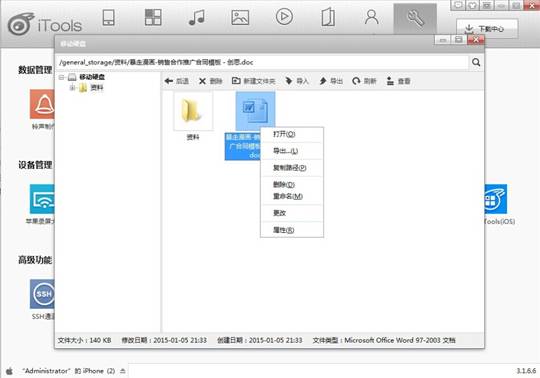Image resolution: width=540 pixels, height=378 pixels.
Task: Select the toolbox wrench tab in iTools
Action: click(x=415, y=18)
